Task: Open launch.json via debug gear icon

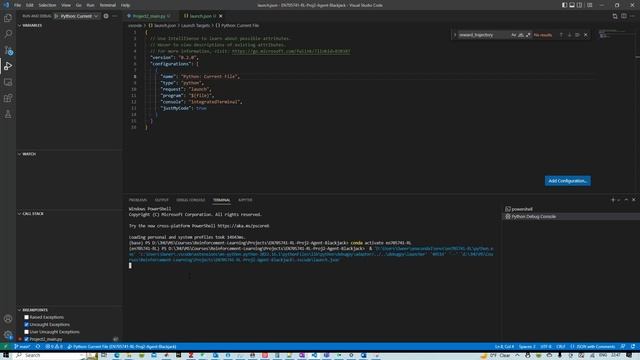Action: click(x=106, y=16)
